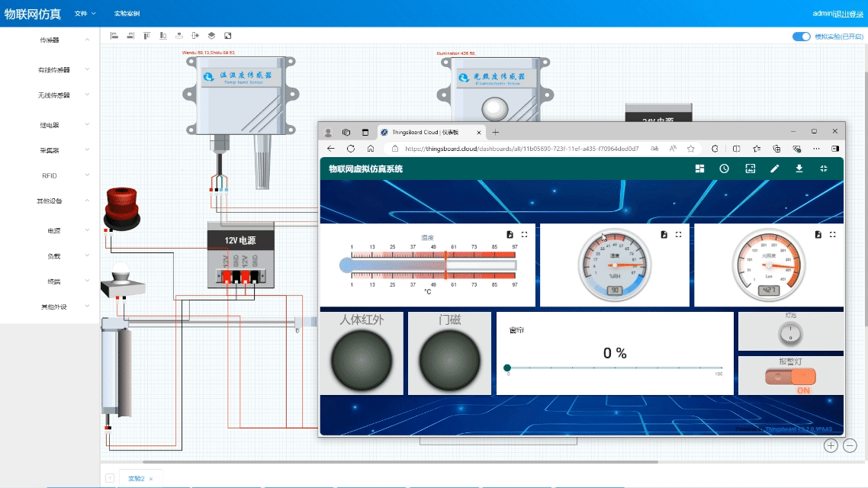
Task: Toggle the 灯泡 round light switch
Action: 790,333
